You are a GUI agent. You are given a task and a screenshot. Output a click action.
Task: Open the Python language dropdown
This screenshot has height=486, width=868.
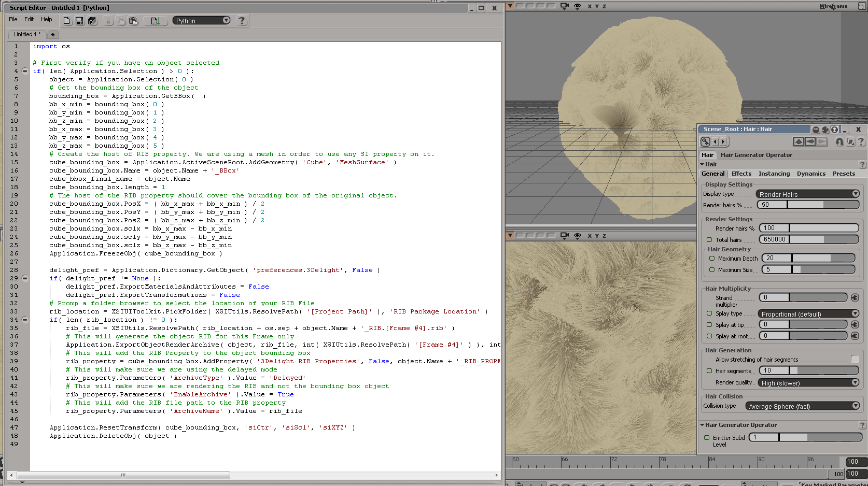pos(201,21)
